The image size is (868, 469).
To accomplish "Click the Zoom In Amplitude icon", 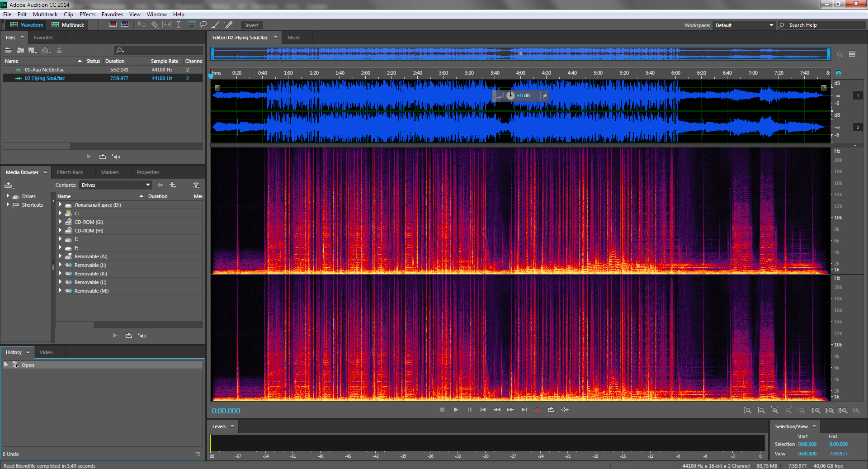I will pyautogui.click(x=748, y=410).
